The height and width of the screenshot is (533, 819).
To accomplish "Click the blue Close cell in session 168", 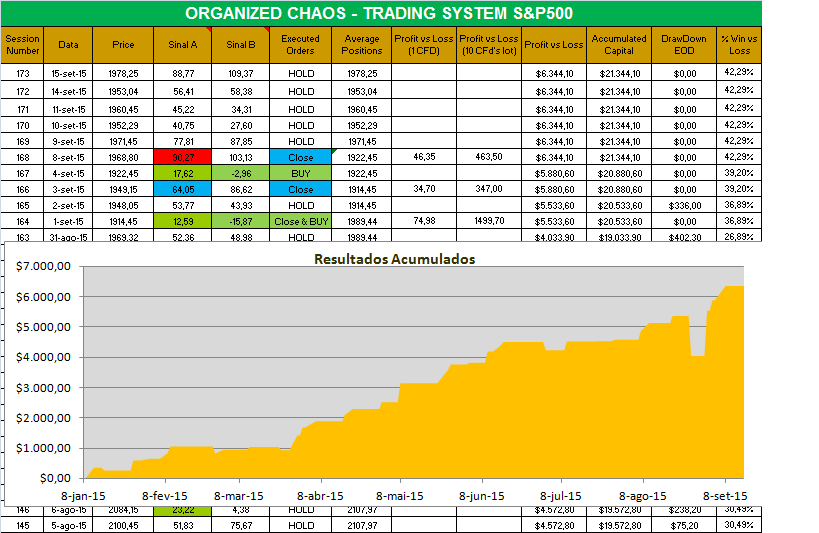I will point(301,157).
